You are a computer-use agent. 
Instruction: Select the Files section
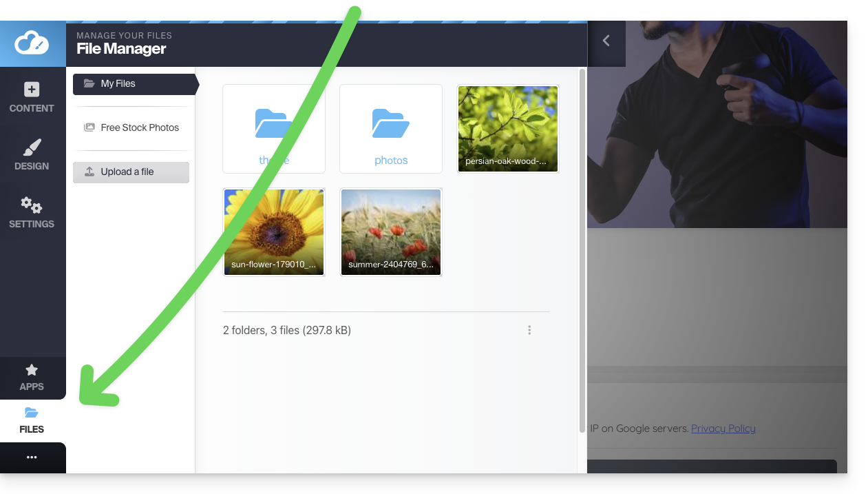coord(32,420)
